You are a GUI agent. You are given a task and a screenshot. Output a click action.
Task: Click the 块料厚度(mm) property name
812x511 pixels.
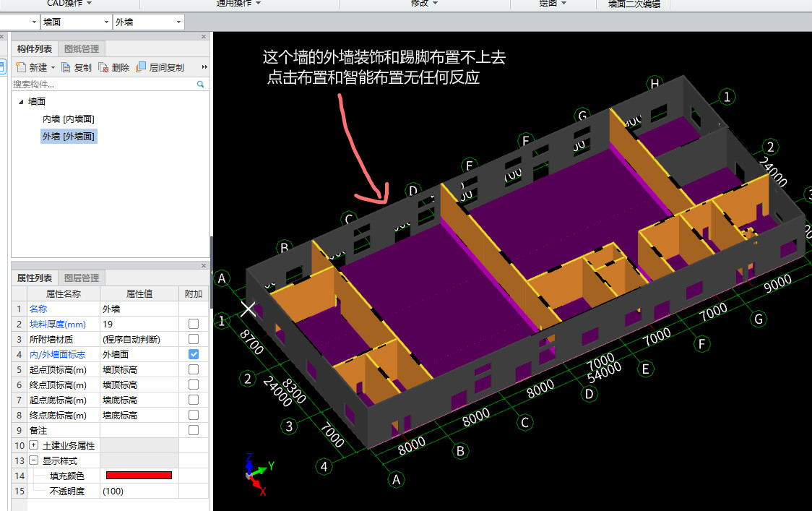(x=58, y=324)
